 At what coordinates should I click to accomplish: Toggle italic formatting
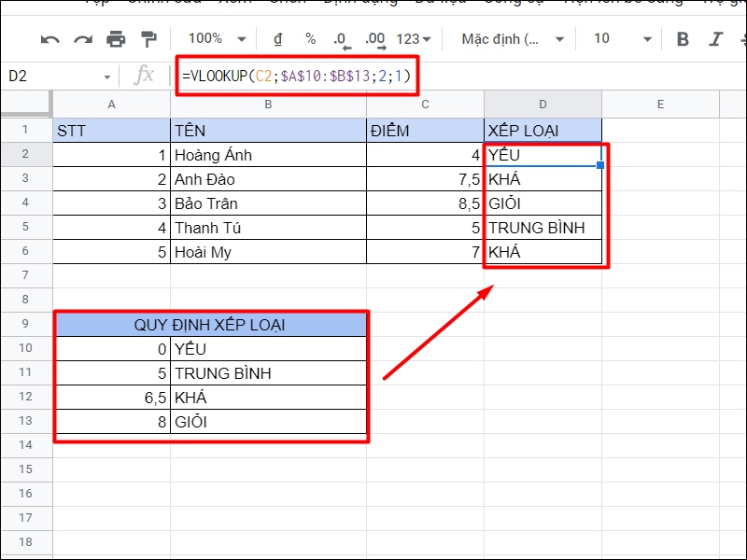pyautogui.click(x=714, y=39)
